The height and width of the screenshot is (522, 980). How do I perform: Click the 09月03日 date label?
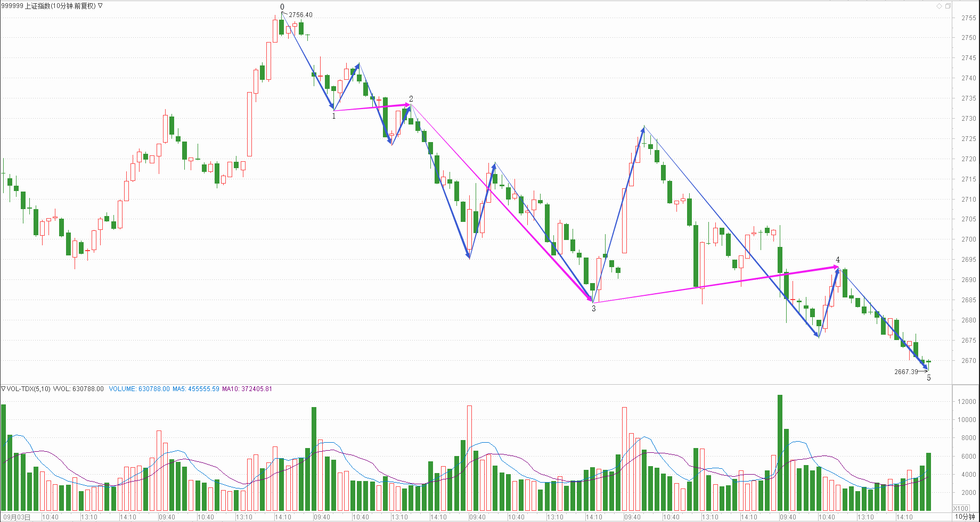[x=17, y=517]
